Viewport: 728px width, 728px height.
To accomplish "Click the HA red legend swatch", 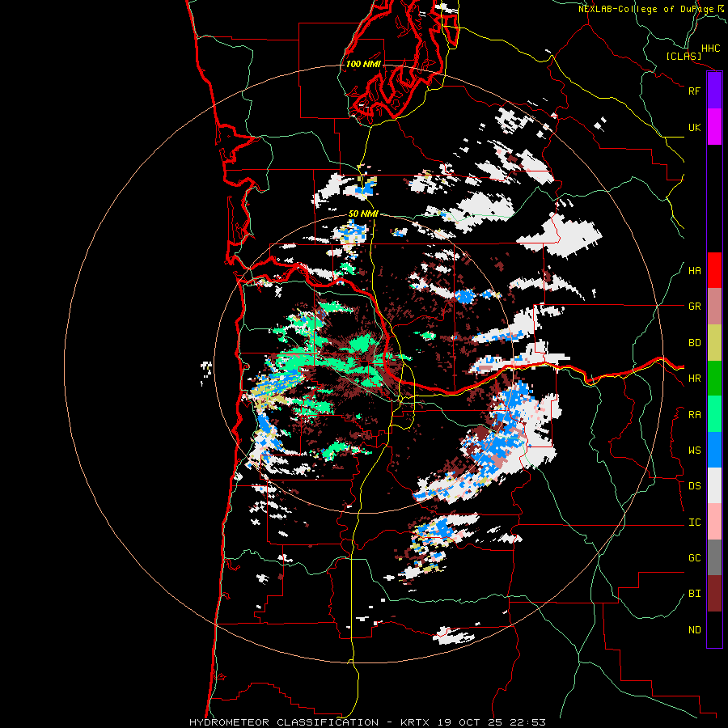I will coord(714,270).
